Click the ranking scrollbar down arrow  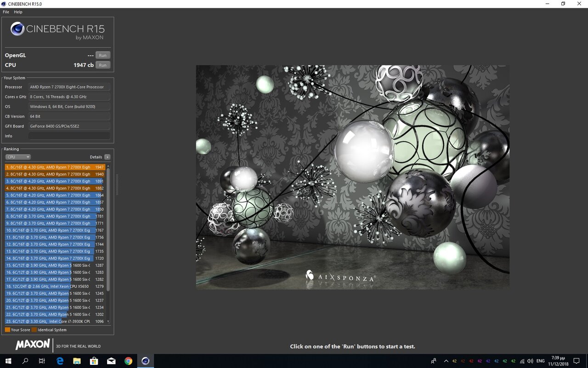pyautogui.click(x=108, y=322)
